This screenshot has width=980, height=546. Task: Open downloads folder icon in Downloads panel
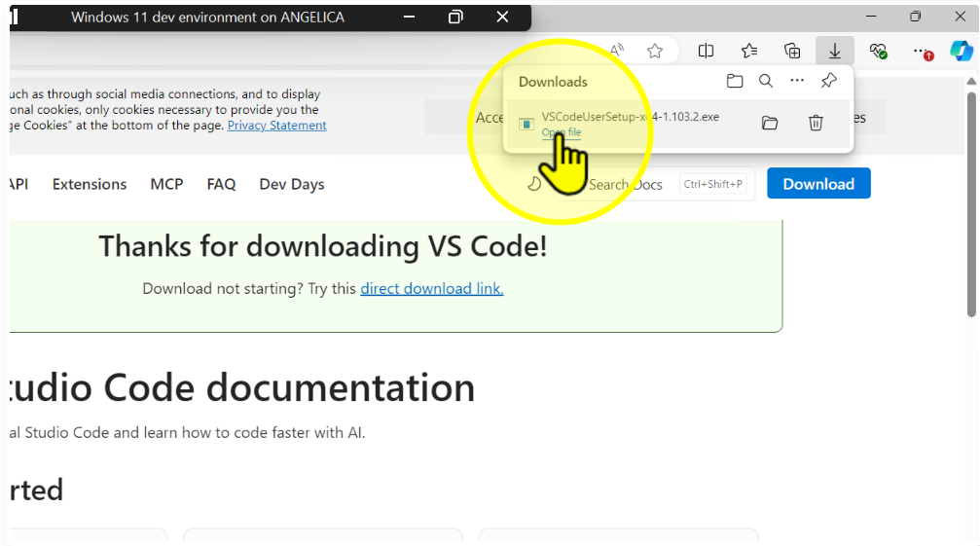point(735,81)
